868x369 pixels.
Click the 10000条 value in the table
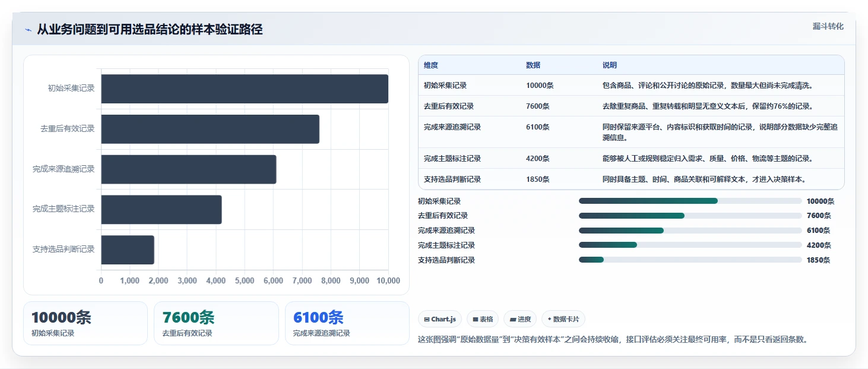click(540, 85)
